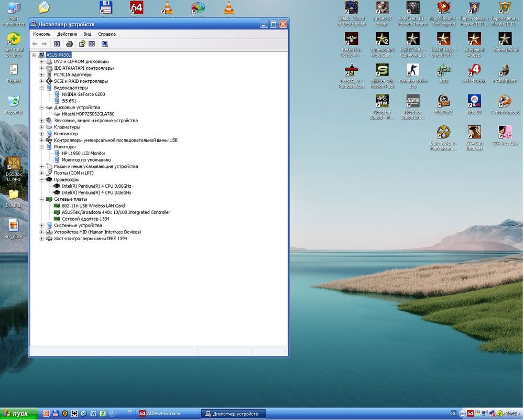Select the Counter Strike 1.6 shortcut
The width and height of the screenshot is (524, 420).
tap(413, 76)
